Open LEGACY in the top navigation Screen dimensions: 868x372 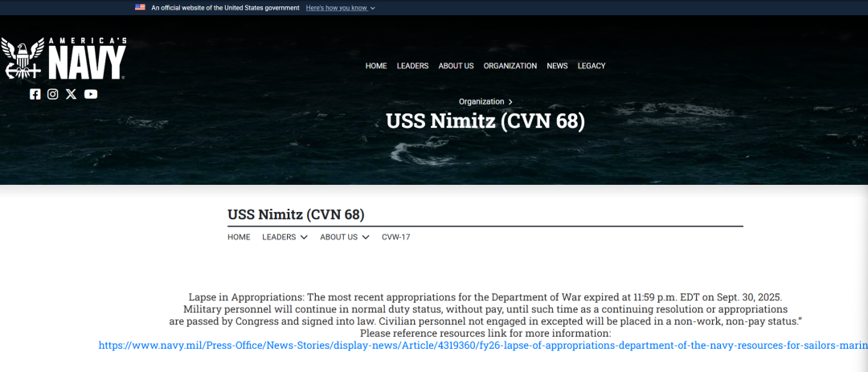click(592, 66)
